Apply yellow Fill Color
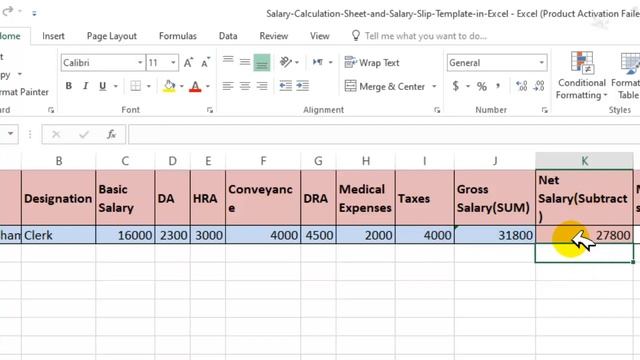 pos(169,86)
